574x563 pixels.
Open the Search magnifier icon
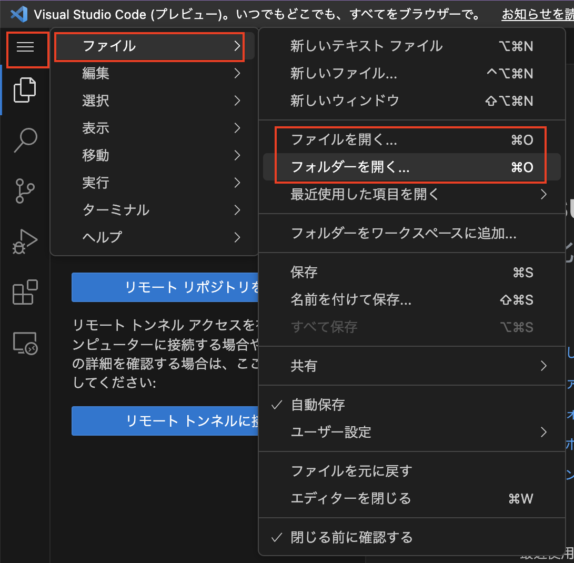[x=25, y=140]
